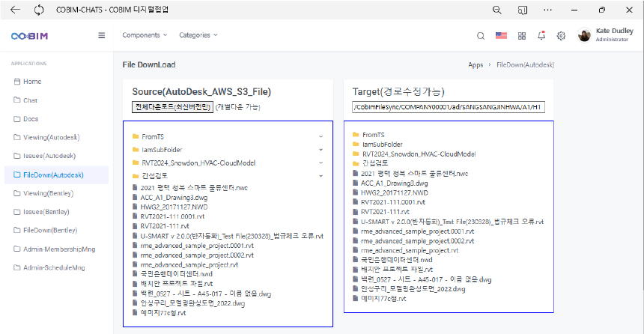Click 안성구리_모델링완성도면_2022.dwg in Source list
This screenshot has height=334, width=644.
[x=192, y=303]
